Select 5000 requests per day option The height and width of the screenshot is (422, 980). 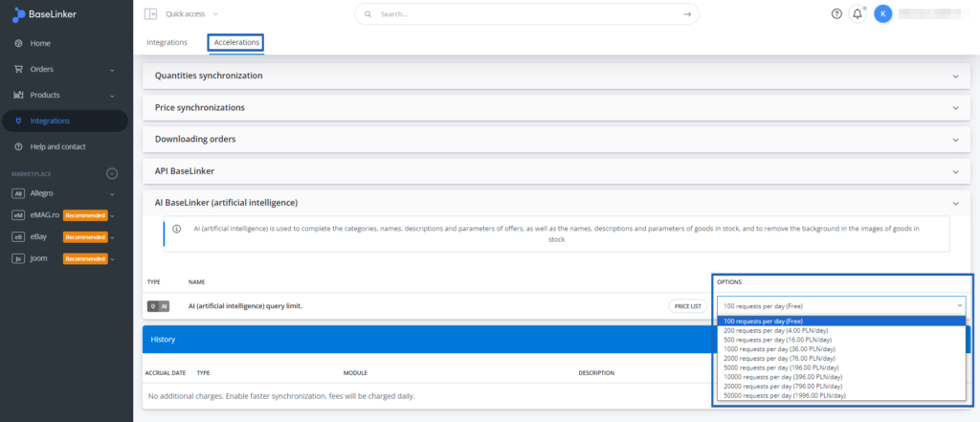[841, 367]
